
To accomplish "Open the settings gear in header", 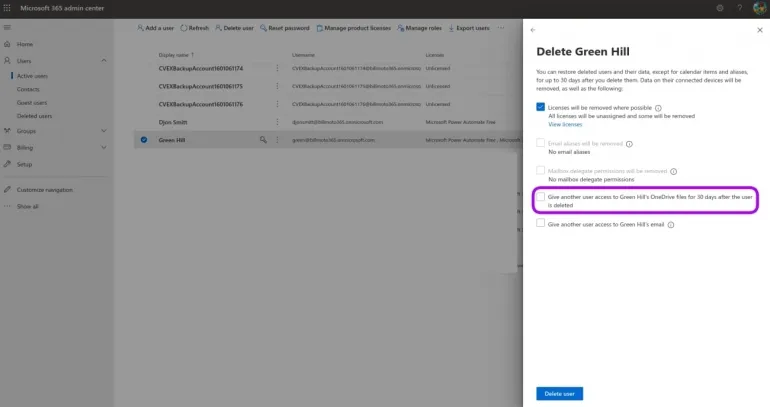I will pyautogui.click(x=719, y=8).
